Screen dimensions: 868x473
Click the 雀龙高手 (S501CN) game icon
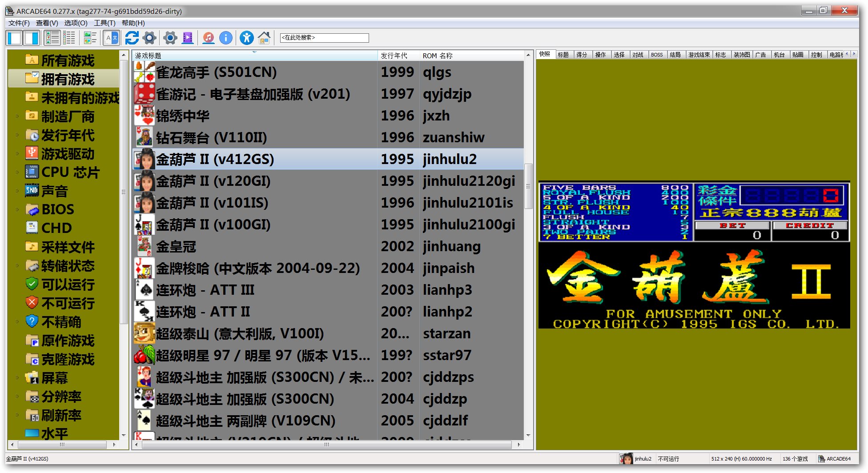pos(145,72)
